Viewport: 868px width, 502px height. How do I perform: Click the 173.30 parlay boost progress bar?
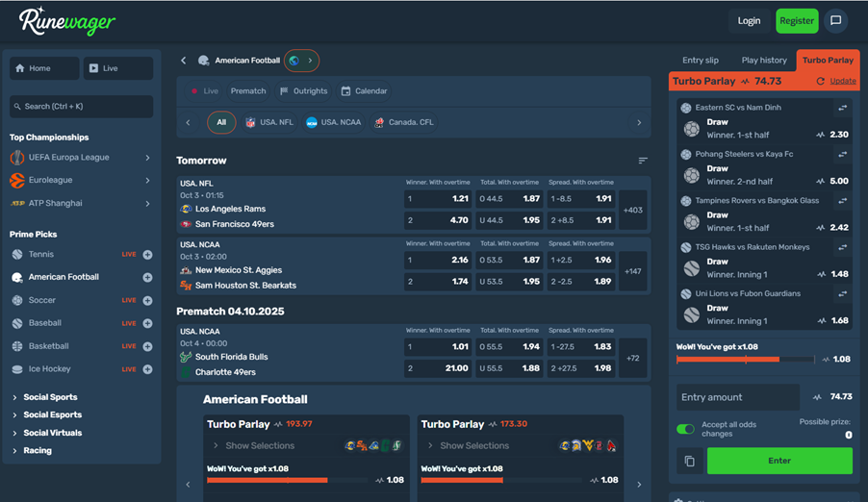501,481
